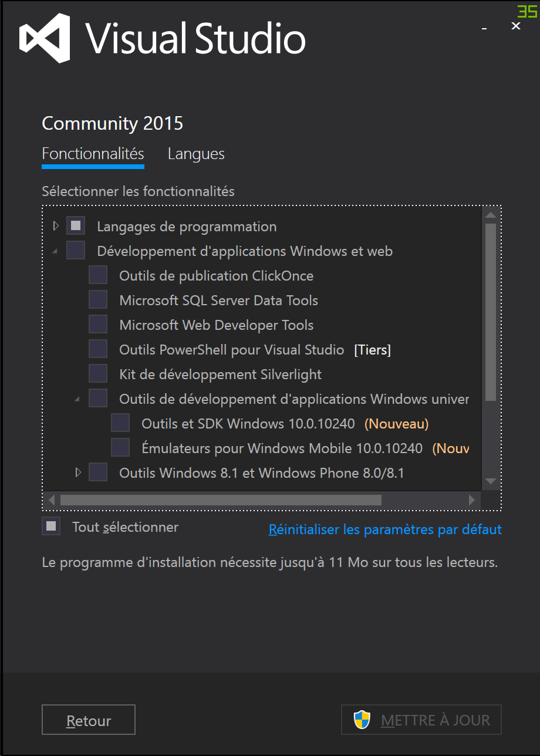Screen dimensions: 540x756
Task: Toggle the Tout sélectionner checkbox
Action: (52, 526)
